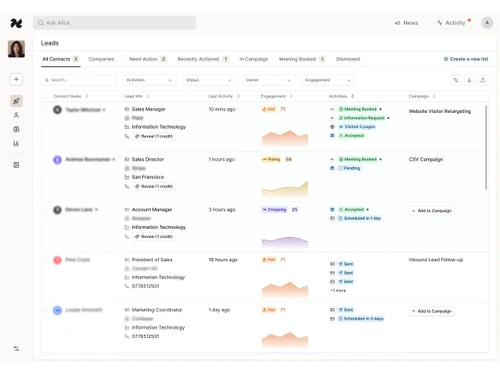This screenshot has height=375, width=500.
Task: Open the rocket campaigns sidebar icon
Action: pos(16,101)
